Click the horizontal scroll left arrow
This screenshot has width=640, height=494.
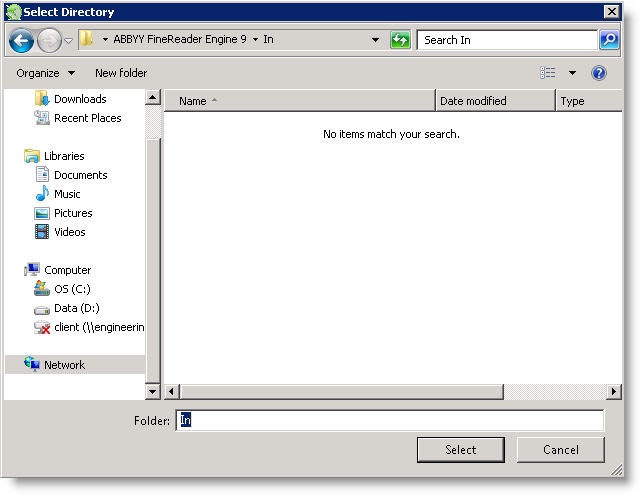171,392
